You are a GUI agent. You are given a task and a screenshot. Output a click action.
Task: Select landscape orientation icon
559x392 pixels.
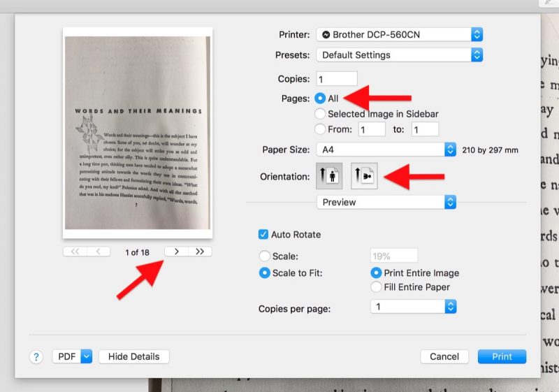coord(363,177)
